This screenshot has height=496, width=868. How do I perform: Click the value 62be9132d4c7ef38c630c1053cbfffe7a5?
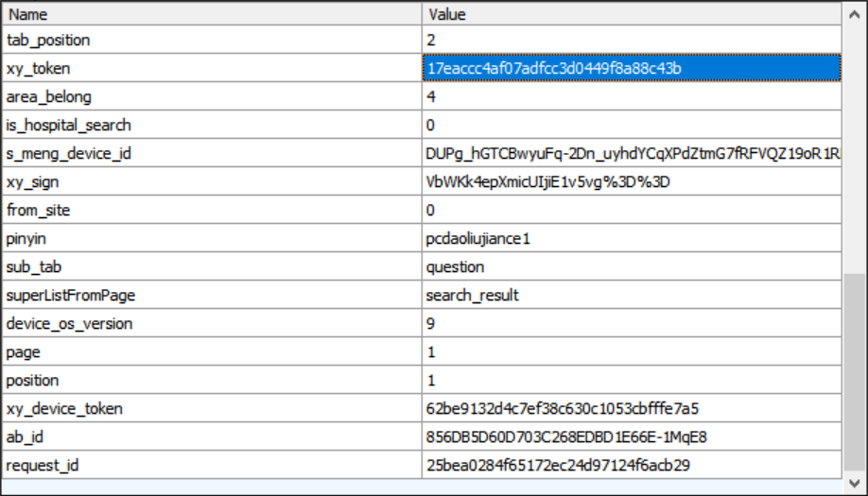tap(632, 408)
